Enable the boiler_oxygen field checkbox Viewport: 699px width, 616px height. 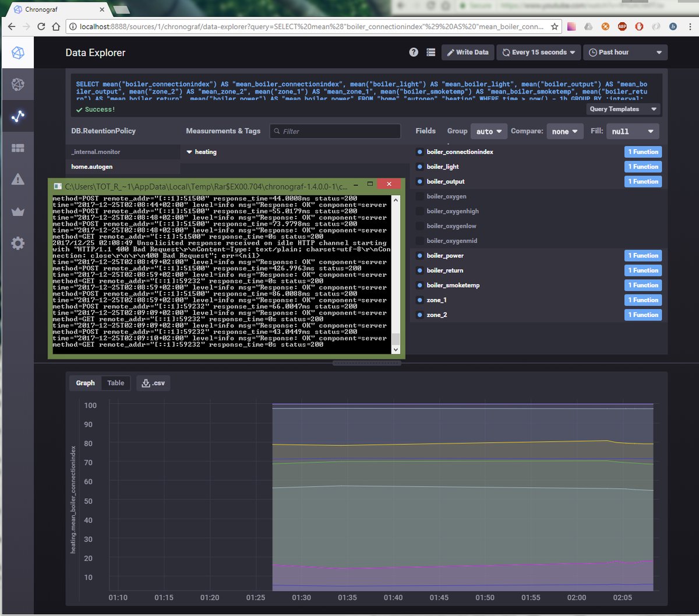pyautogui.click(x=420, y=196)
